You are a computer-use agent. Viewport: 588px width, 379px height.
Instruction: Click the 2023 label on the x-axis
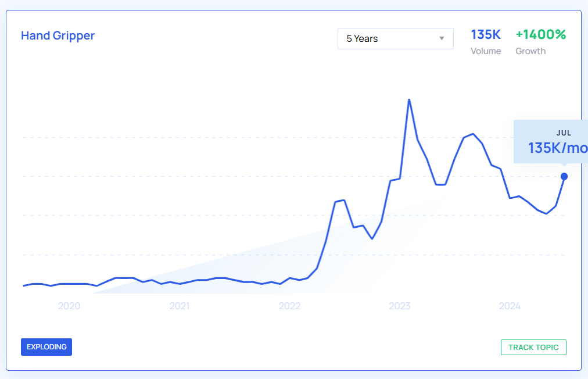[x=400, y=306]
